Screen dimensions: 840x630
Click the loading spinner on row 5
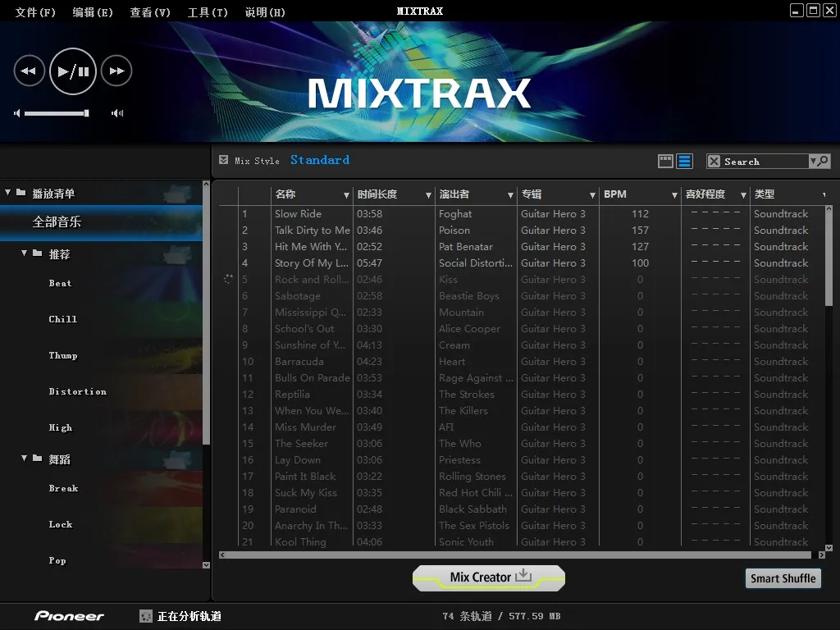[x=228, y=279]
